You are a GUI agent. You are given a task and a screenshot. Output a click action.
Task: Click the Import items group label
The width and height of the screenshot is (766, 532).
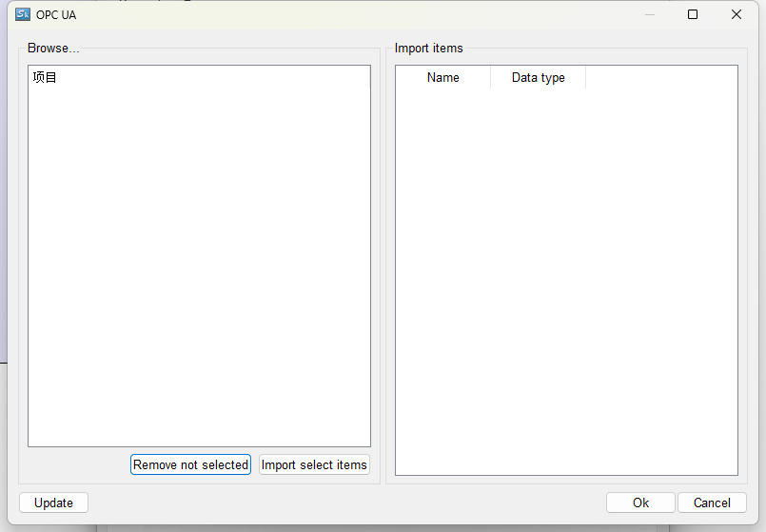coord(428,48)
